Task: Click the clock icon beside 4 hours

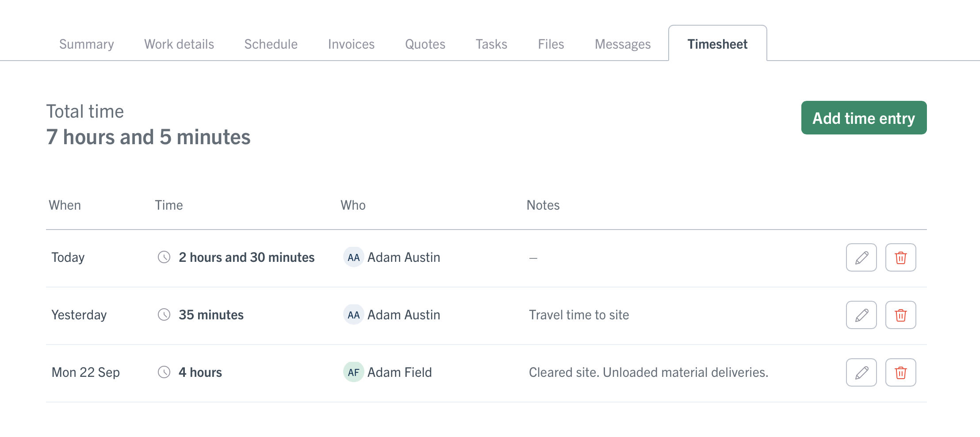Action: click(x=164, y=372)
